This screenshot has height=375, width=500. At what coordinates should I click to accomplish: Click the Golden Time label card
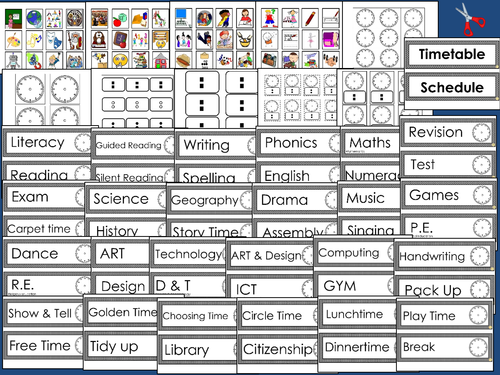coord(121,312)
